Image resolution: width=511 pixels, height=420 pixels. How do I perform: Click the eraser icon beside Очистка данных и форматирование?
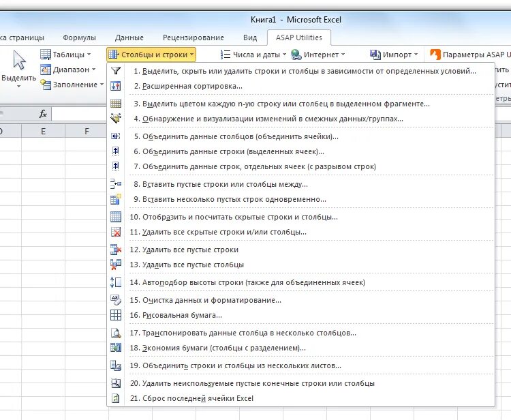[116, 300]
